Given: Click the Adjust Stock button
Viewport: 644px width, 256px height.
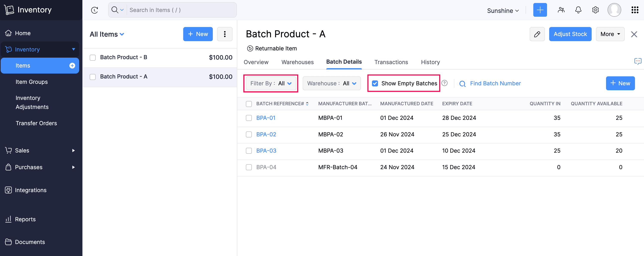Looking at the screenshot, I should tap(570, 34).
